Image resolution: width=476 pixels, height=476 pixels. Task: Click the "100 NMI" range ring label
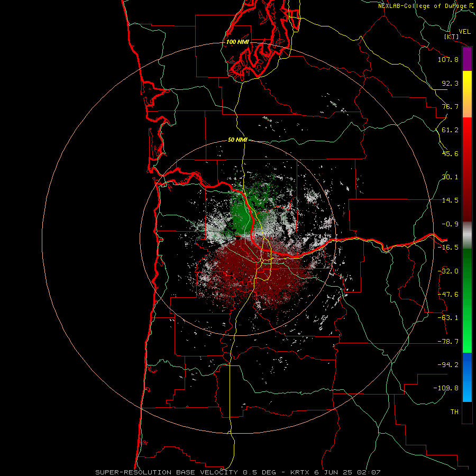(237, 42)
